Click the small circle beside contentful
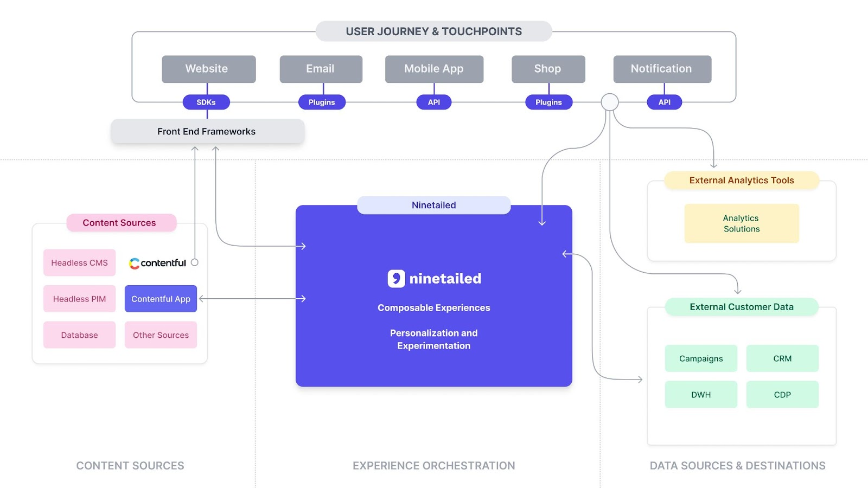The image size is (868, 488). (x=195, y=262)
